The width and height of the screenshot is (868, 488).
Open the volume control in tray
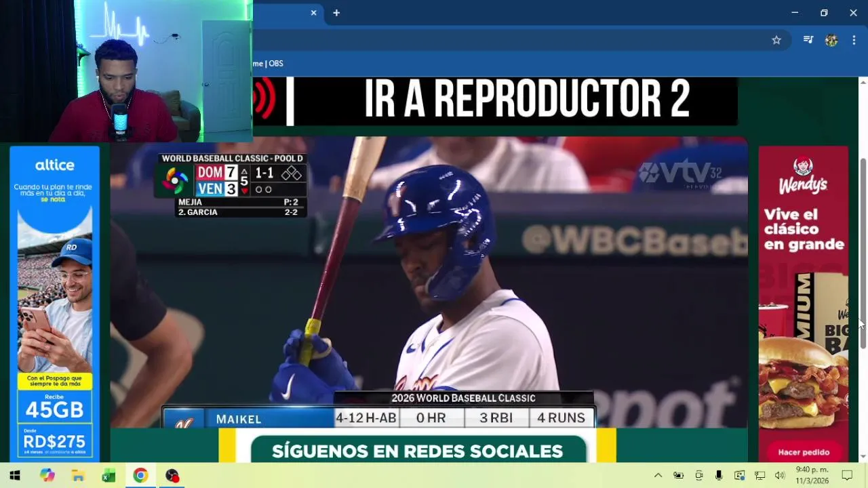[x=780, y=475]
